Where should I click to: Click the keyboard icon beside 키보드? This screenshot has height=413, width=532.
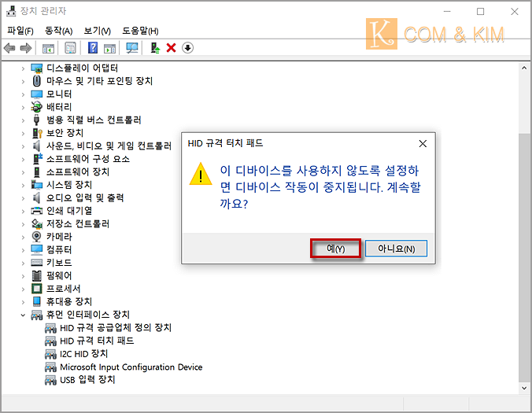click(37, 263)
